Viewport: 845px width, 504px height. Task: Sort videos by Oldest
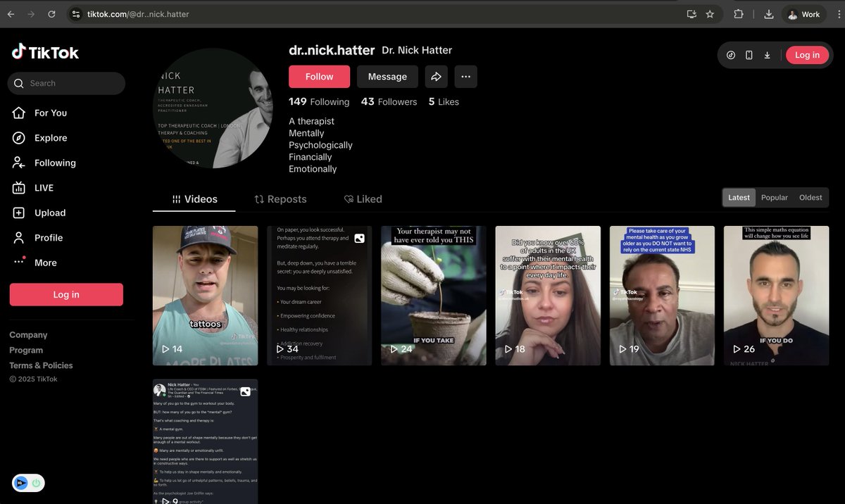[x=810, y=198]
